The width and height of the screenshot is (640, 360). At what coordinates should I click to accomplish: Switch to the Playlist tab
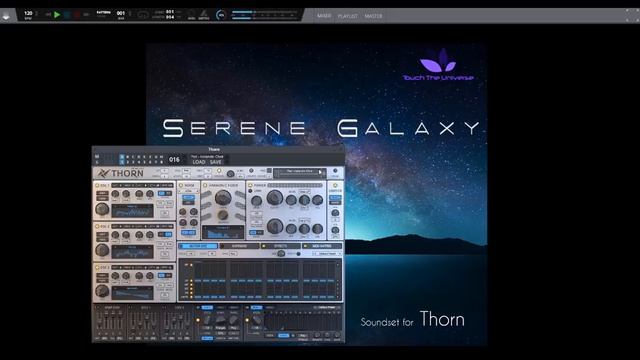(x=348, y=16)
